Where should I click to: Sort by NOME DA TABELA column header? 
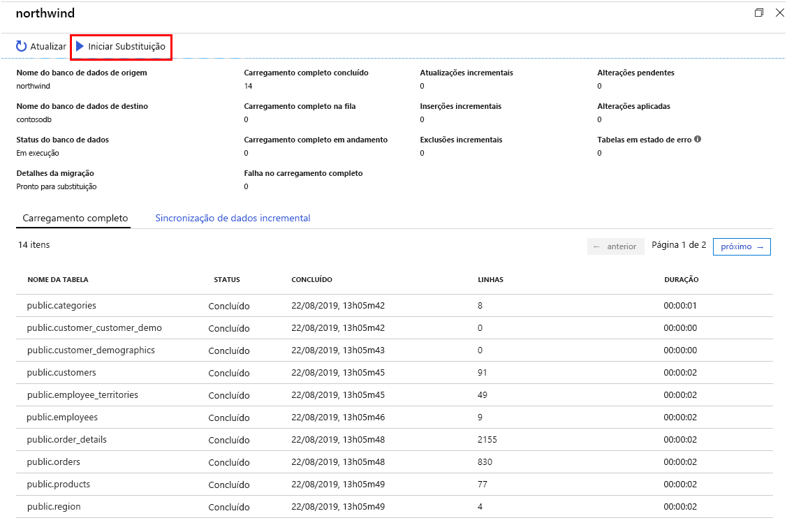(x=58, y=279)
